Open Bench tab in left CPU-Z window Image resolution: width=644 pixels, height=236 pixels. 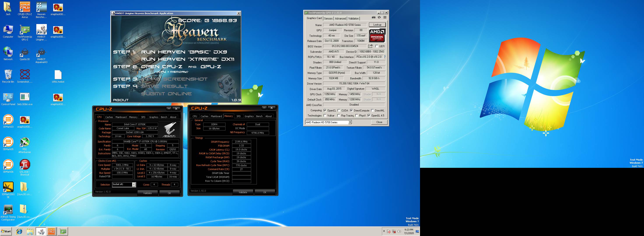pyautogui.click(x=164, y=117)
